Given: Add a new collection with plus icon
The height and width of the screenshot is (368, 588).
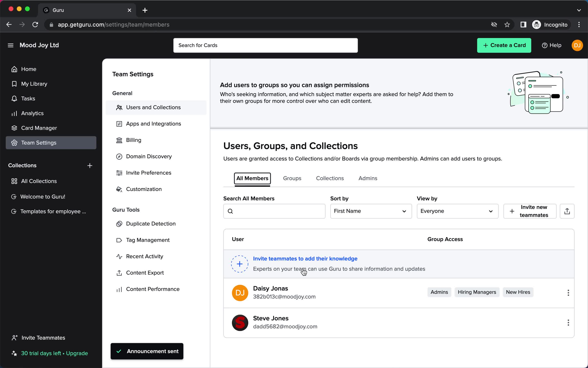Looking at the screenshot, I should 90,166.
